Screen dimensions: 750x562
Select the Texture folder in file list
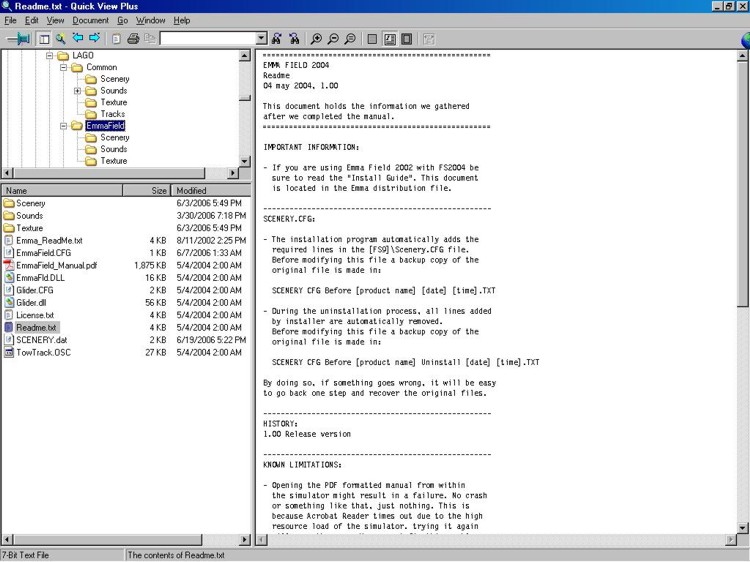pyautogui.click(x=29, y=228)
